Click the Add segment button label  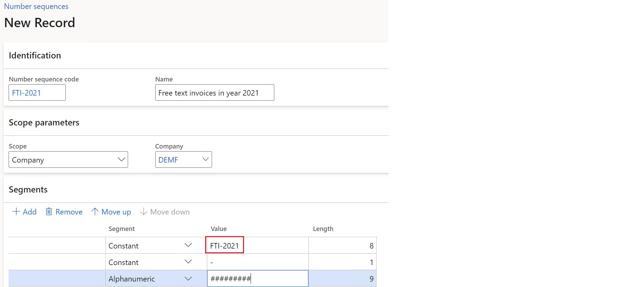pyautogui.click(x=30, y=212)
